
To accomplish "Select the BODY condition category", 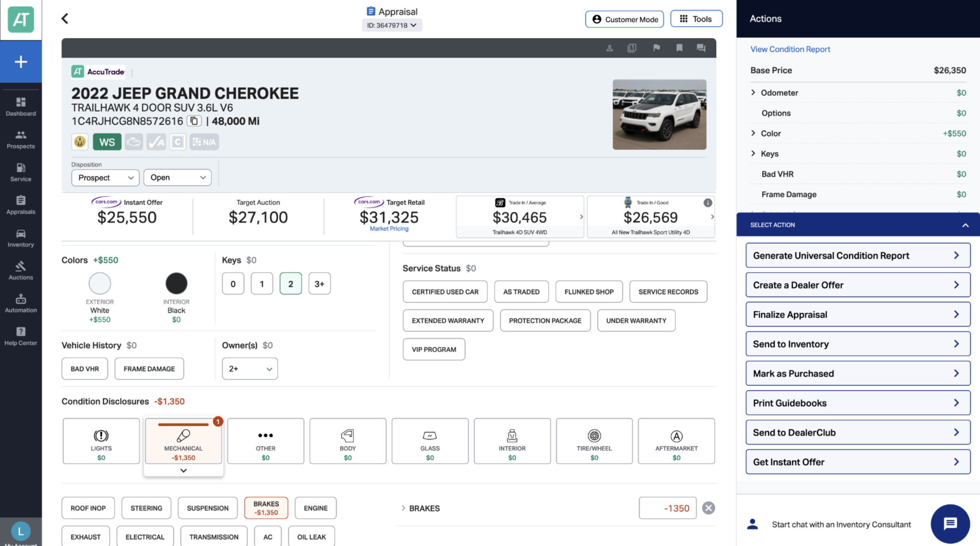I will pos(348,441).
